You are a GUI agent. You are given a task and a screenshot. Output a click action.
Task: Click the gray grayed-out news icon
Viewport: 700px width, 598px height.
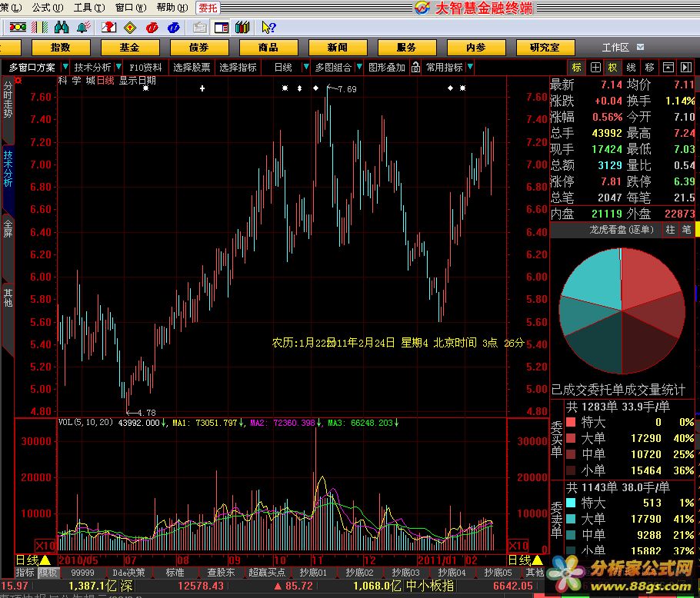[199, 28]
